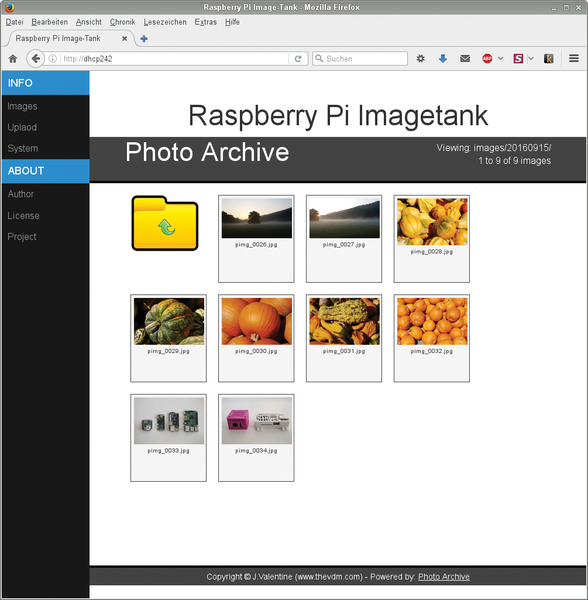The height and width of the screenshot is (600, 588).
Task: Expand the Adblock Plus dropdown arrow
Action: pyautogui.click(x=500, y=59)
